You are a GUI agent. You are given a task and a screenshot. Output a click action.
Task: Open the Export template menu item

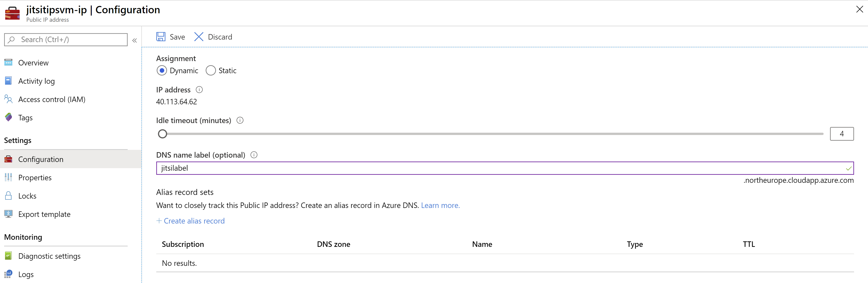point(70,214)
